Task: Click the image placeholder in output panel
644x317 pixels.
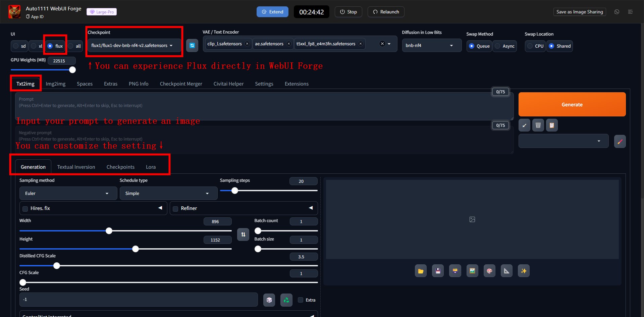Action: pos(472,219)
